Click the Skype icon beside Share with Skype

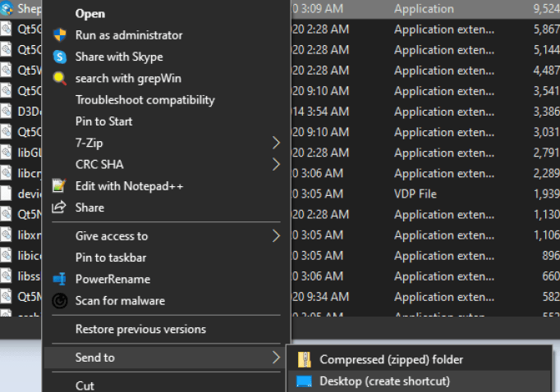(x=59, y=57)
